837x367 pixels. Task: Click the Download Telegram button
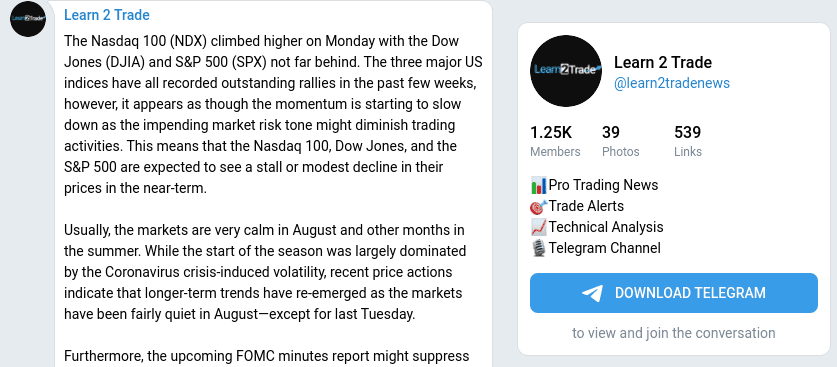(x=674, y=293)
